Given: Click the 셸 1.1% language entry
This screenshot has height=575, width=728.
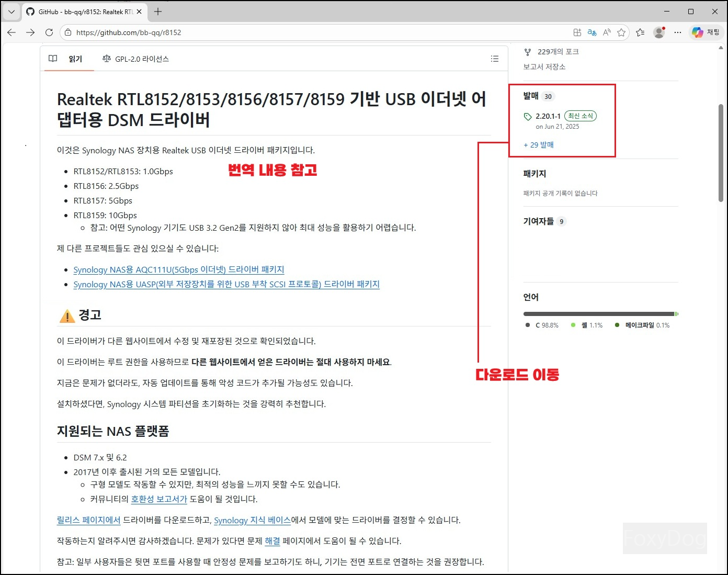Looking at the screenshot, I should click(587, 325).
